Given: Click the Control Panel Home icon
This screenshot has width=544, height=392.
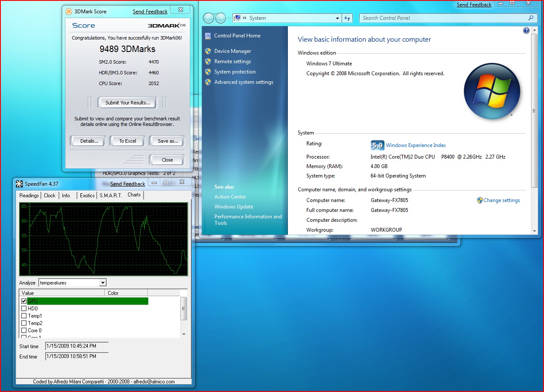Looking at the screenshot, I should 208,36.
